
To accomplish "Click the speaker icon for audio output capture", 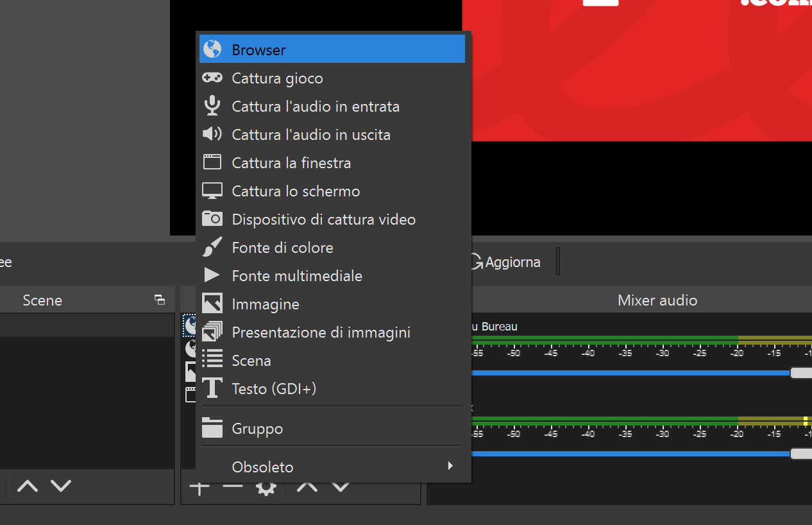I will coord(212,134).
